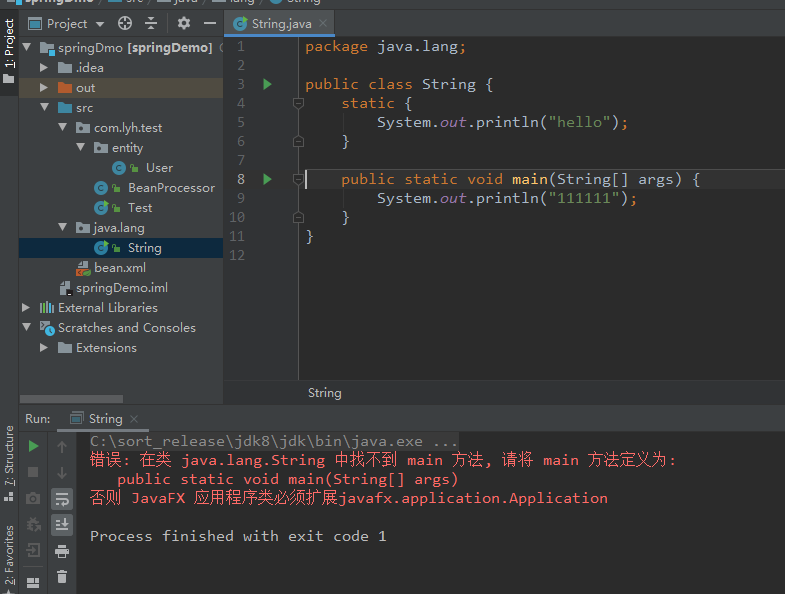The height and width of the screenshot is (594, 785).
Task: Collapse the entity package
Action: click(81, 147)
